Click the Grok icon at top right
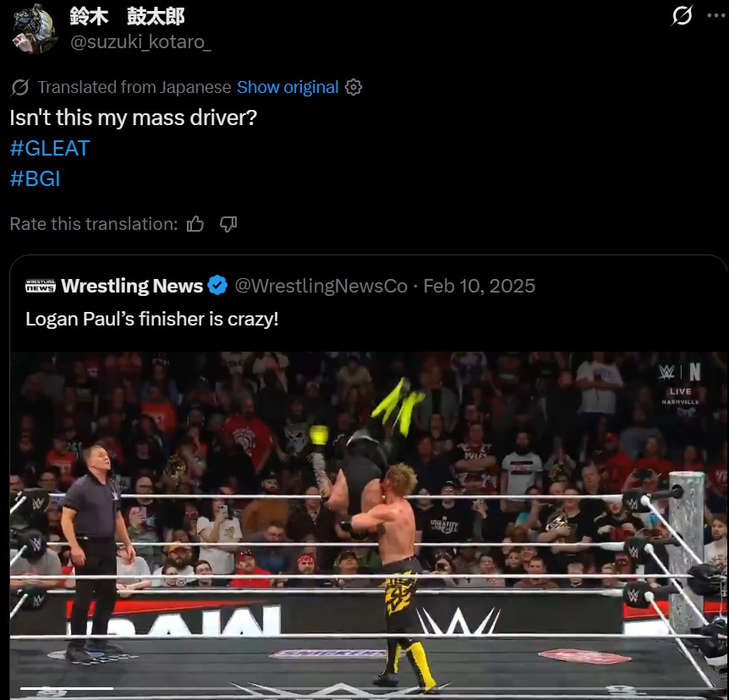Screen dimensions: 729x700 tap(682, 15)
